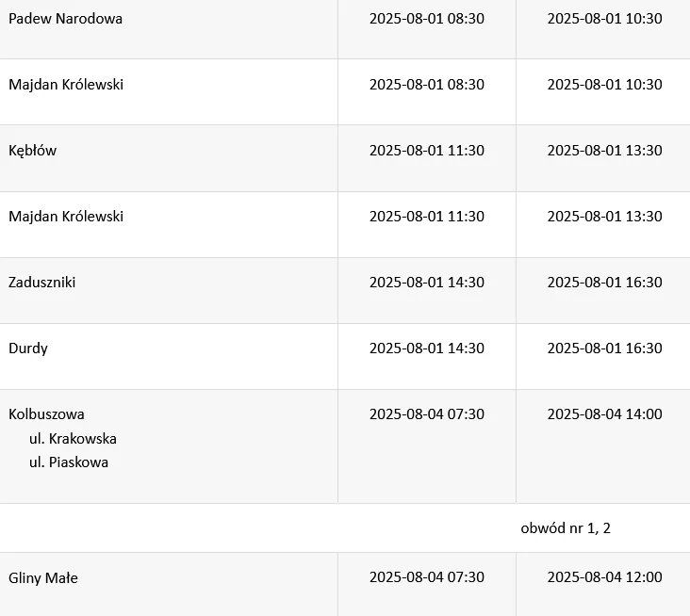The image size is (690, 616).
Task: Click the ul. Piaskowa street entry
Action: 69,462
